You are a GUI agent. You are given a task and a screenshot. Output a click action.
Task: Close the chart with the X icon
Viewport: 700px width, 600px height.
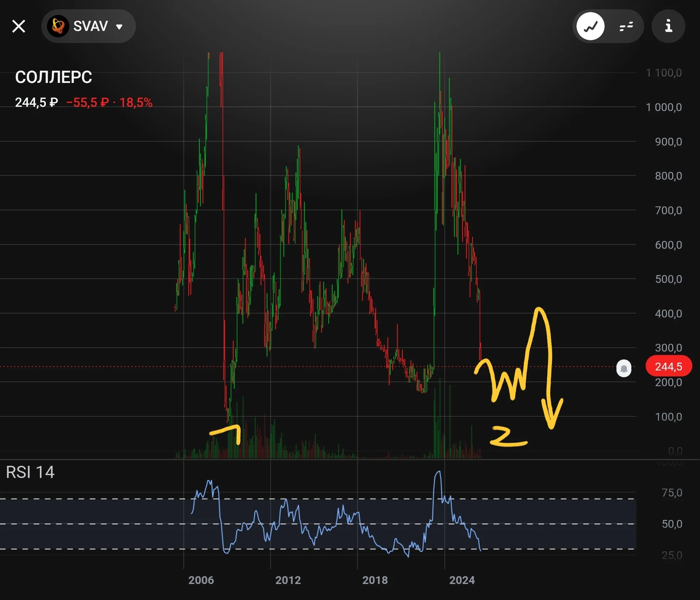tap(19, 26)
